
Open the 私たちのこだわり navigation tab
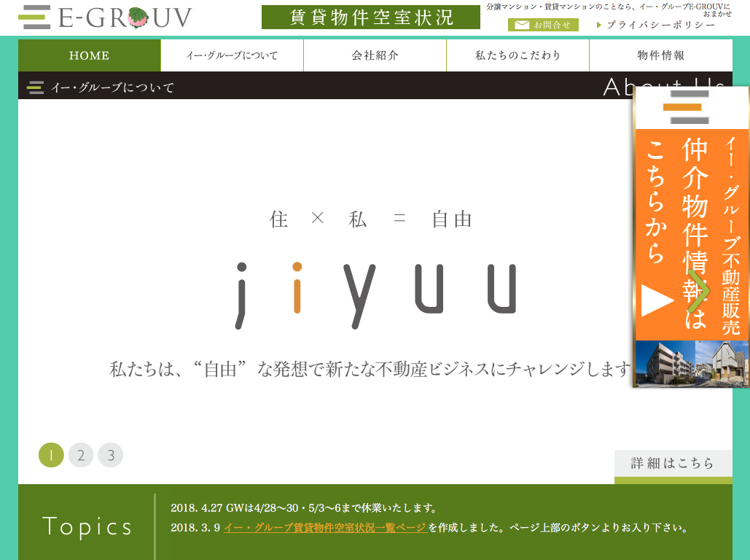pyautogui.click(x=517, y=55)
